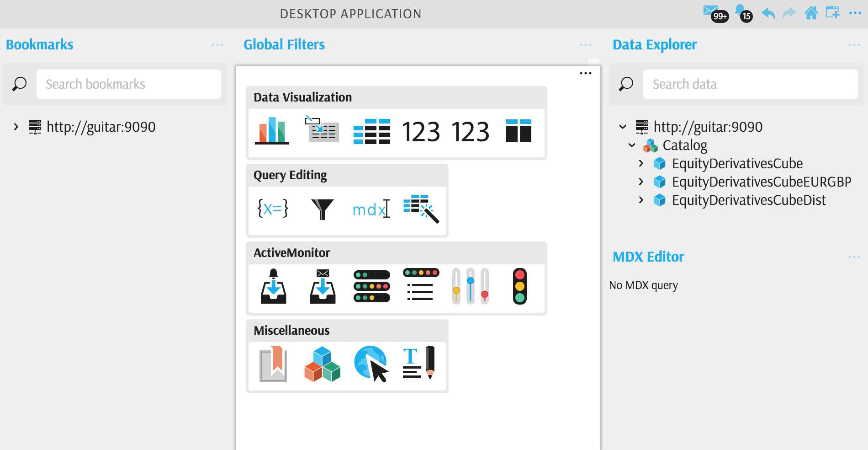868x450 pixels.
Task: Collapse http://guitar:9090 in Data Explorer
Action: point(623,127)
